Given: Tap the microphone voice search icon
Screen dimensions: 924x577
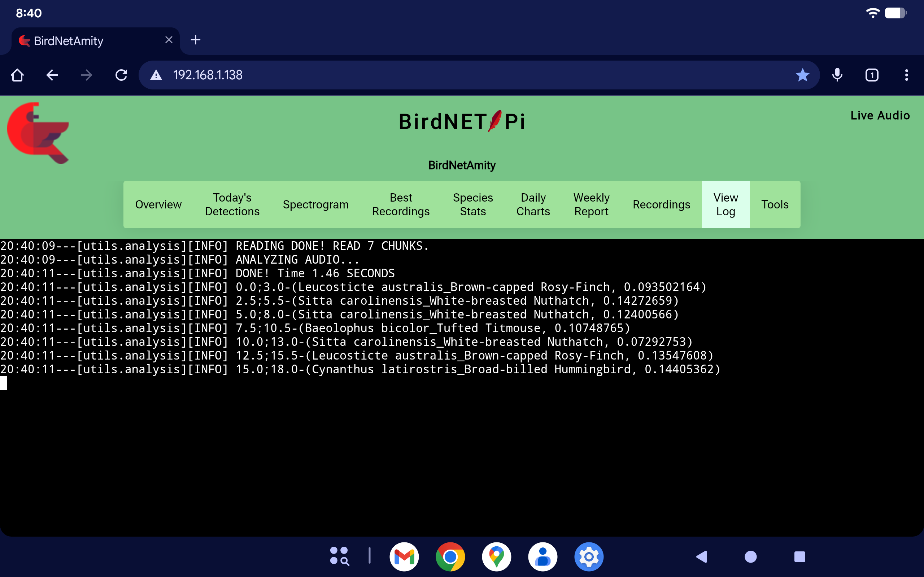Looking at the screenshot, I should [837, 75].
